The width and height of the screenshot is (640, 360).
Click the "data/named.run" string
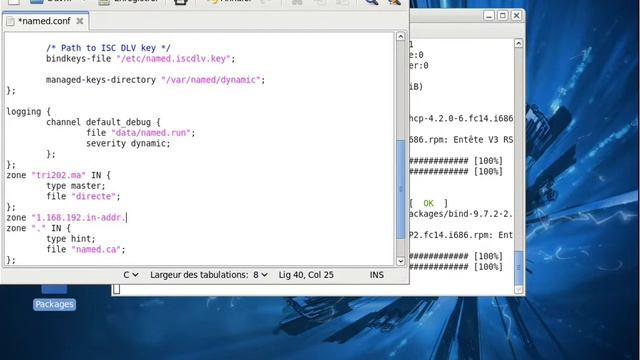pyautogui.click(x=151, y=133)
